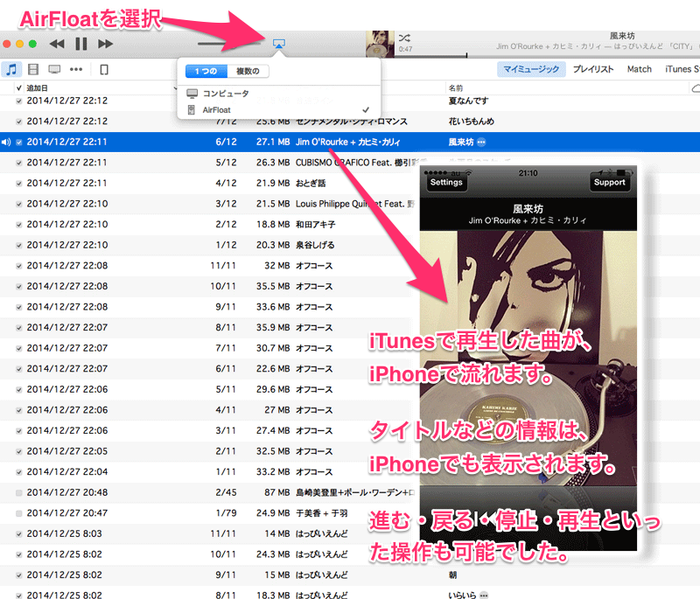700x599 pixels.
Task: Select the 複数の multiple output segment
Action: [x=248, y=71]
